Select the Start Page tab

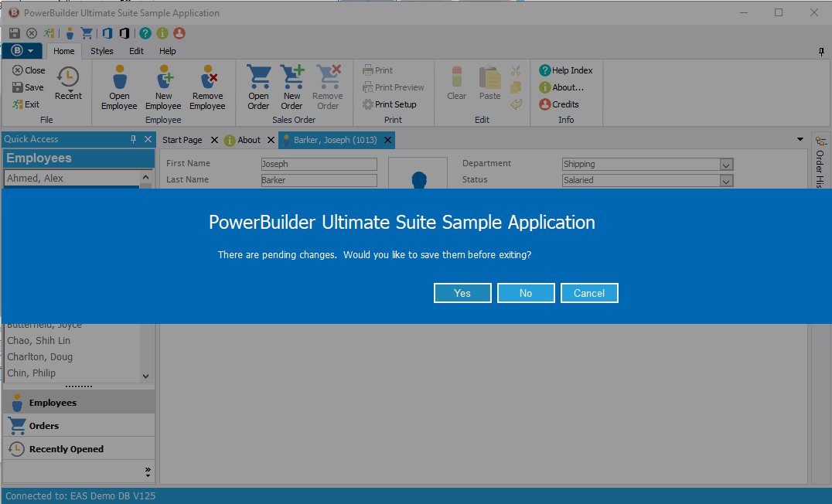coord(182,140)
